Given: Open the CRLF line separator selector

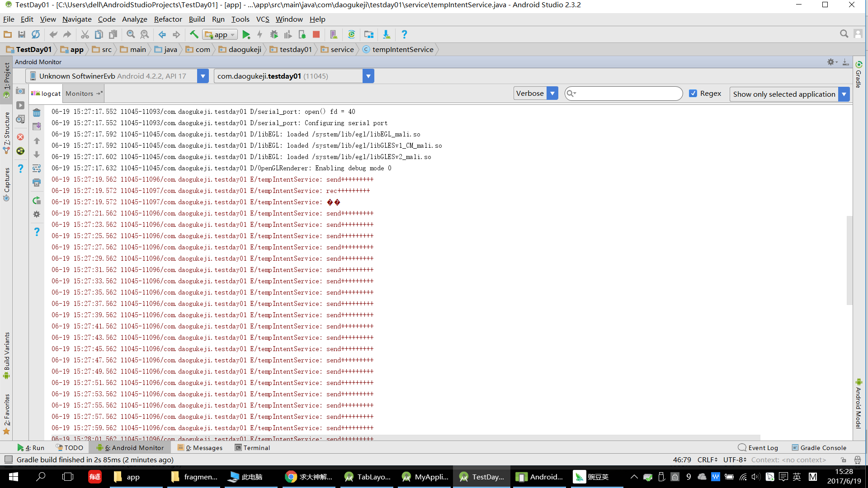Looking at the screenshot, I should click(x=707, y=460).
